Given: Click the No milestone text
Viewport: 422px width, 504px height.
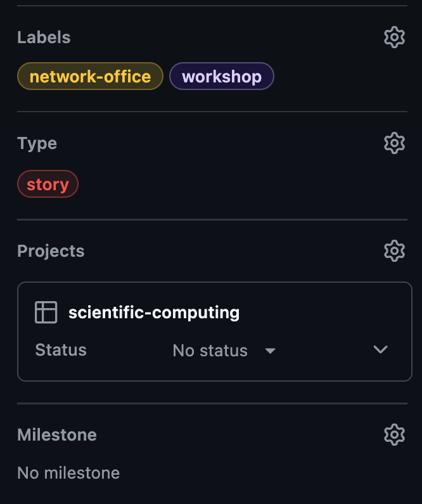Looking at the screenshot, I should tap(68, 473).
